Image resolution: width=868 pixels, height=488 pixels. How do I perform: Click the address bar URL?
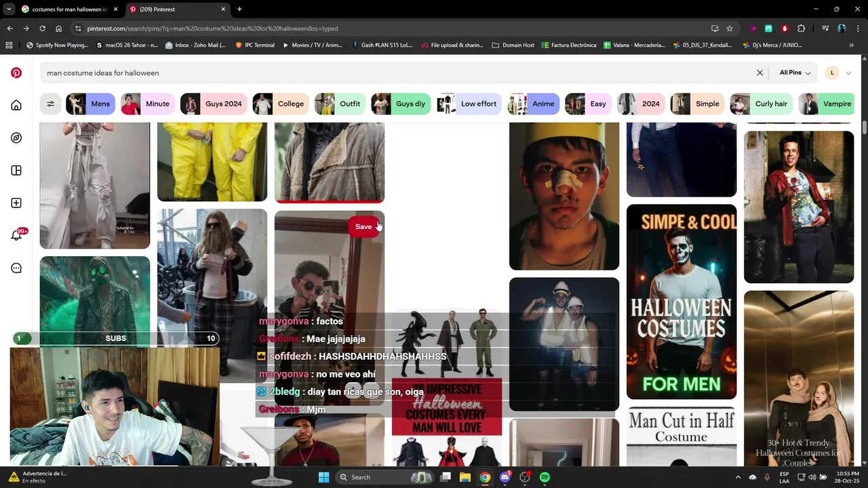(212, 28)
